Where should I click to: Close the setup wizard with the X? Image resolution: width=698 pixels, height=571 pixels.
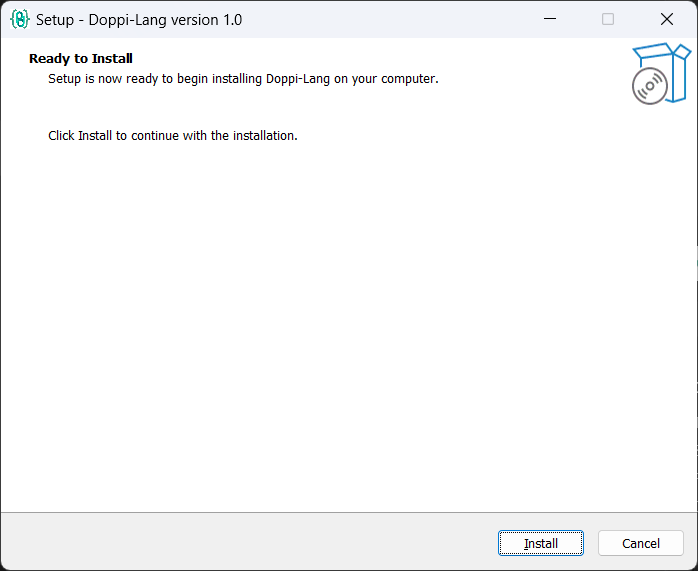[667, 19]
